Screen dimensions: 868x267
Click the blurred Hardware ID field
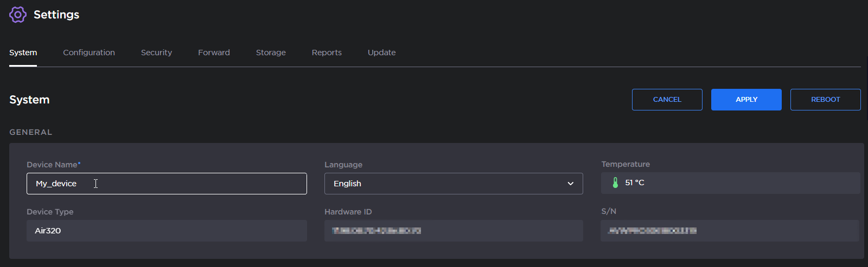(x=453, y=231)
